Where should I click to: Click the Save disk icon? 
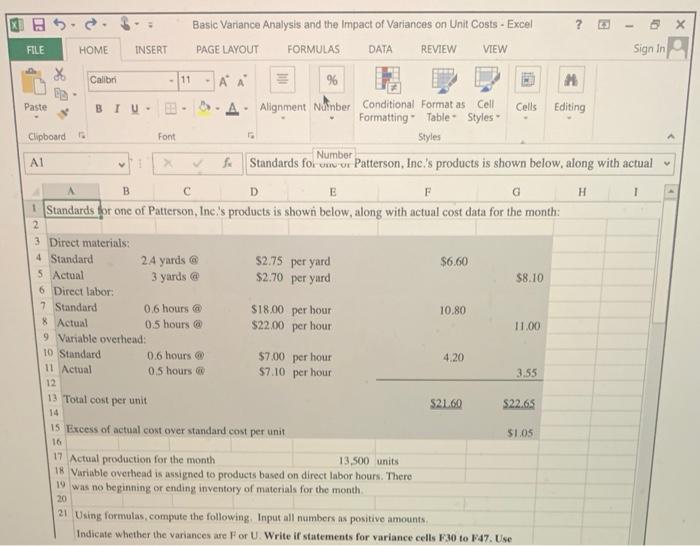39,24
